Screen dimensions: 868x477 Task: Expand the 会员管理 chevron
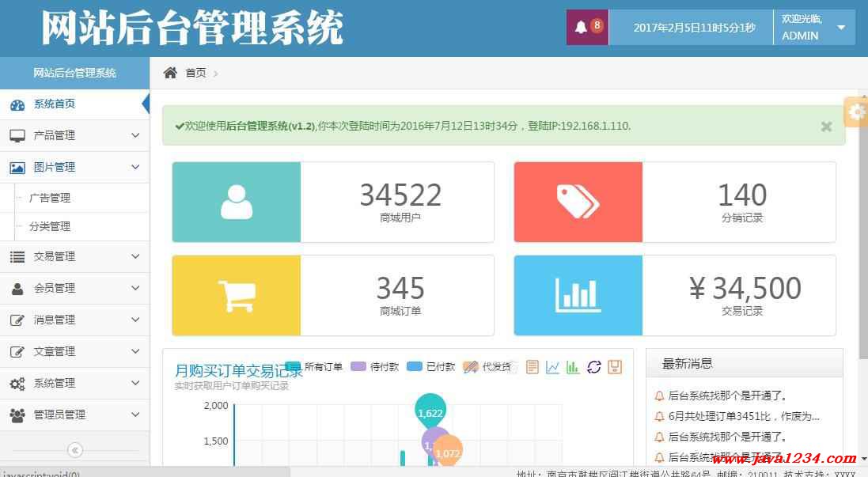[135, 288]
